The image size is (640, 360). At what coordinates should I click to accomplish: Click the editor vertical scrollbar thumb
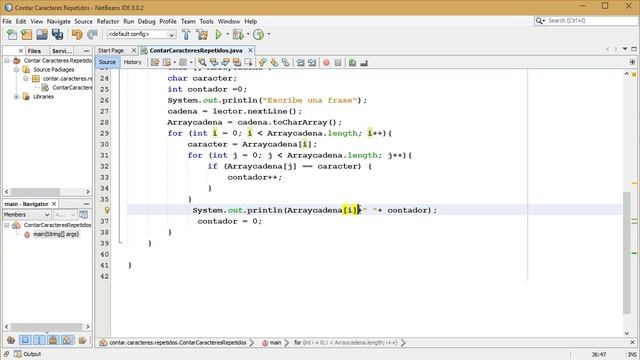pos(627,252)
